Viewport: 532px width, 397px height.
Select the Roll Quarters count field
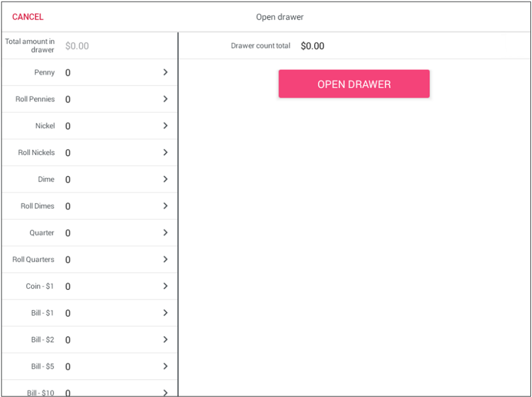pos(106,260)
